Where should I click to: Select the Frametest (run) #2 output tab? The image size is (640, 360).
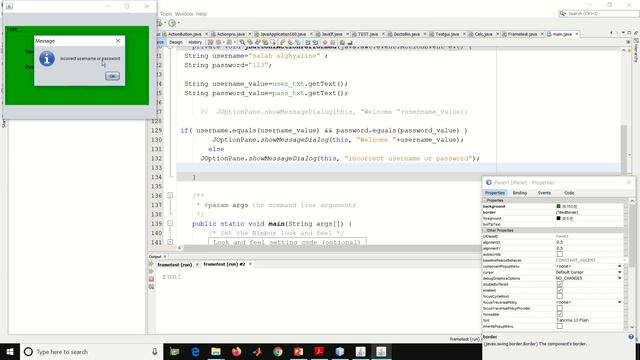(x=224, y=264)
